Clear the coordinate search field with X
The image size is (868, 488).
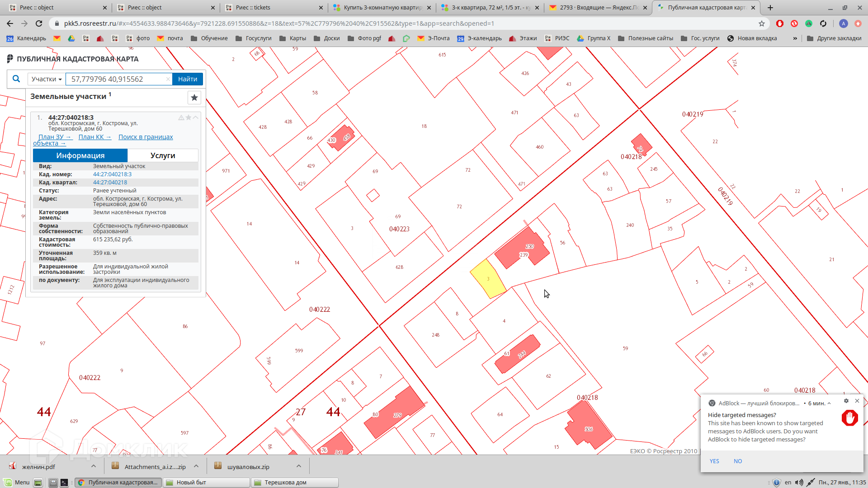coord(168,79)
